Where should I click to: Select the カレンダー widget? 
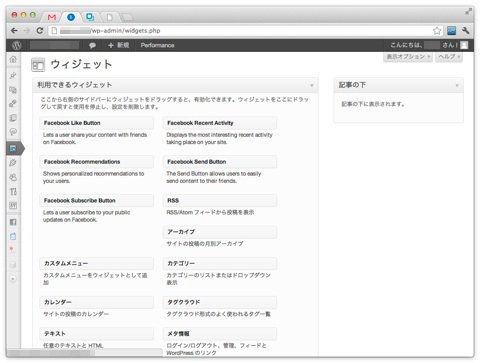coord(96,302)
